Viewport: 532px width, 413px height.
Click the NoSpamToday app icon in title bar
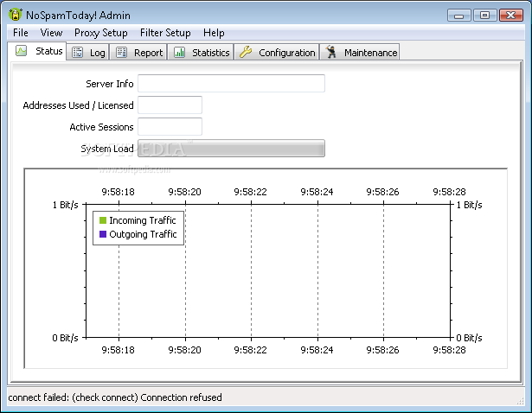coord(15,15)
